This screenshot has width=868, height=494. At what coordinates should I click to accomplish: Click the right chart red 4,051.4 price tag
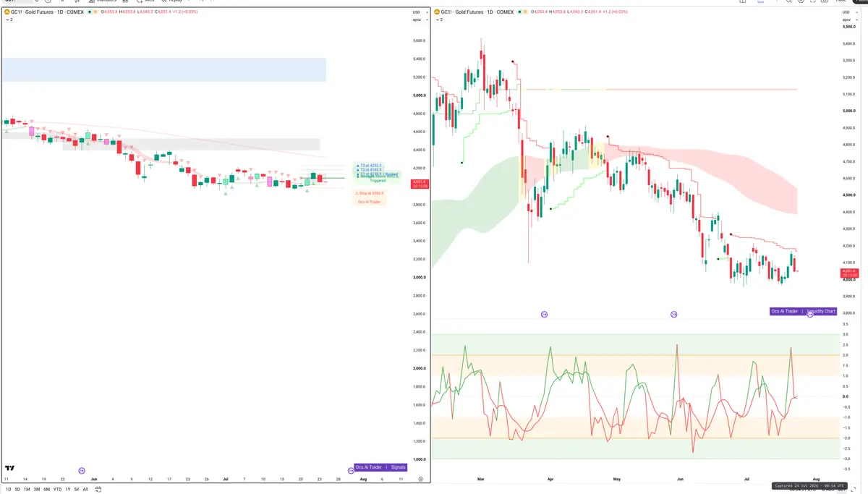(849, 273)
